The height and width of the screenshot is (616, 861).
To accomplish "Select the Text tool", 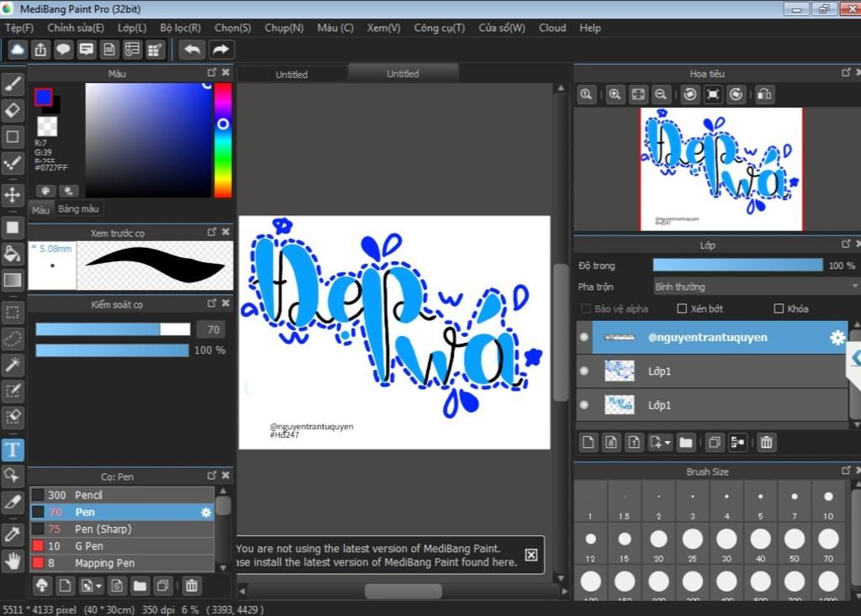I will (13, 450).
